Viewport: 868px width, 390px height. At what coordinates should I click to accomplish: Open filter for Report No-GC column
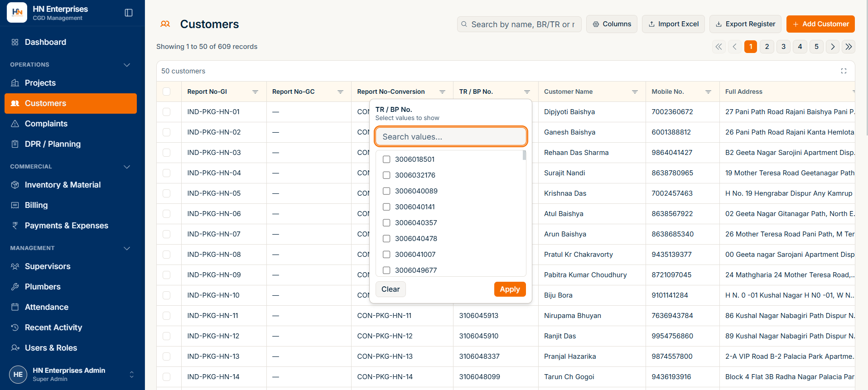pyautogui.click(x=340, y=92)
